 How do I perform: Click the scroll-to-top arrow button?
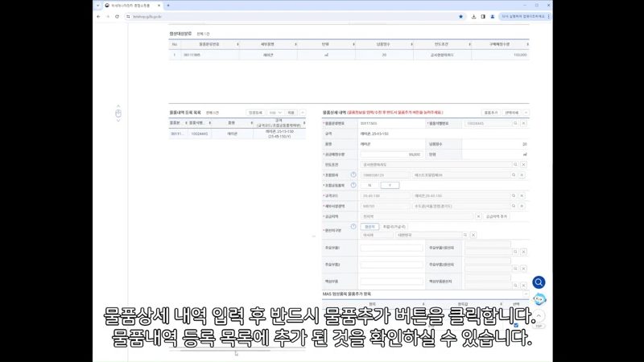(x=539, y=315)
